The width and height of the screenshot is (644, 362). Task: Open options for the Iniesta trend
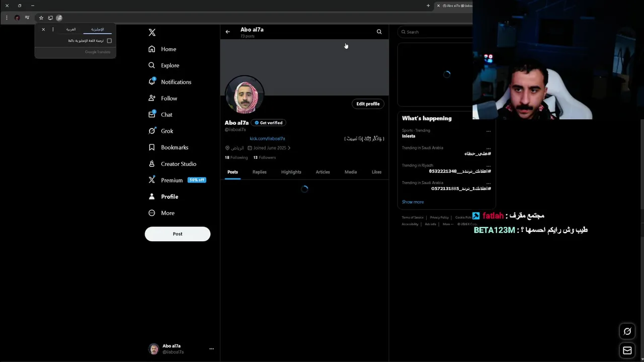tap(488, 131)
